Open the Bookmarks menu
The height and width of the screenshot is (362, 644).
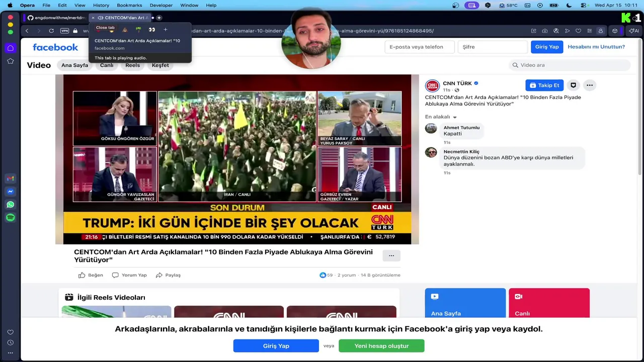click(129, 5)
